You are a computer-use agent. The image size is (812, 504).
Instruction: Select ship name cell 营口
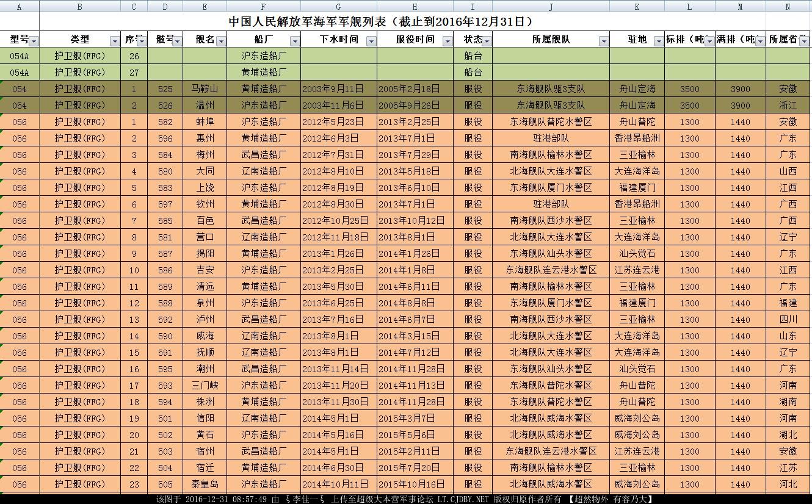pyautogui.click(x=205, y=237)
